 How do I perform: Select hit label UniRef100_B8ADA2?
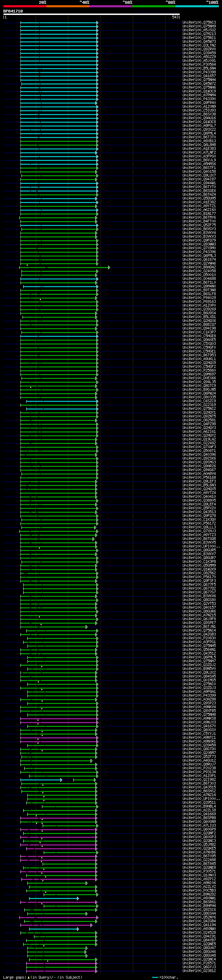point(199,267)
